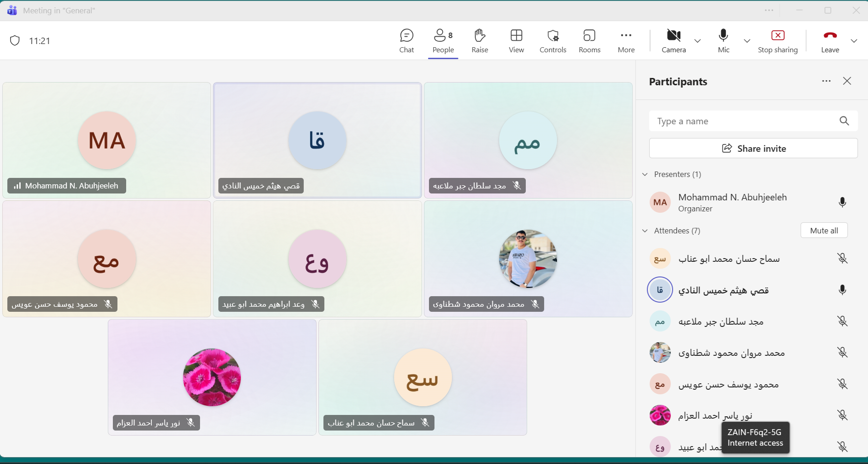Click the shield security icon beside the timer
Image resolution: width=868 pixels, height=464 pixels.
(15, 41)
